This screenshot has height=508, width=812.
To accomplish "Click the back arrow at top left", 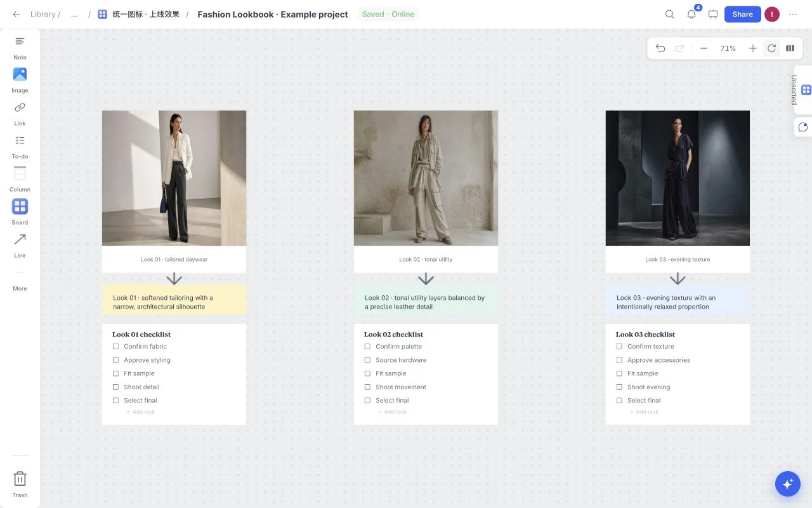I will [16, 14].
